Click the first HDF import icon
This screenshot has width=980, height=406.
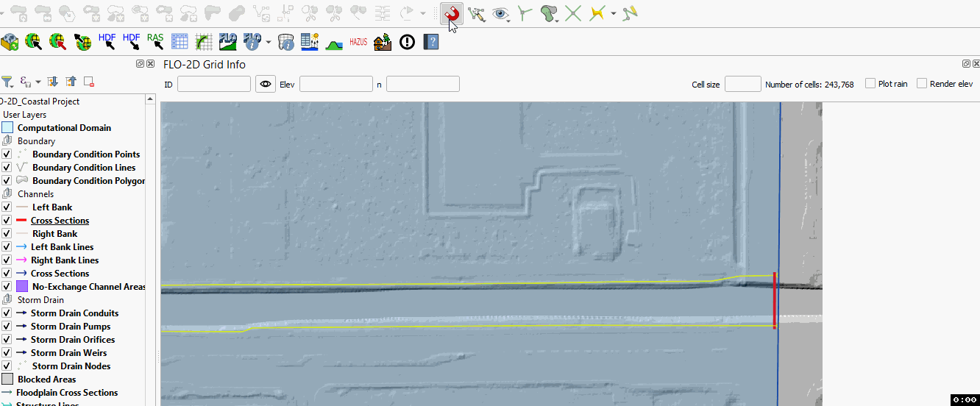107,42
